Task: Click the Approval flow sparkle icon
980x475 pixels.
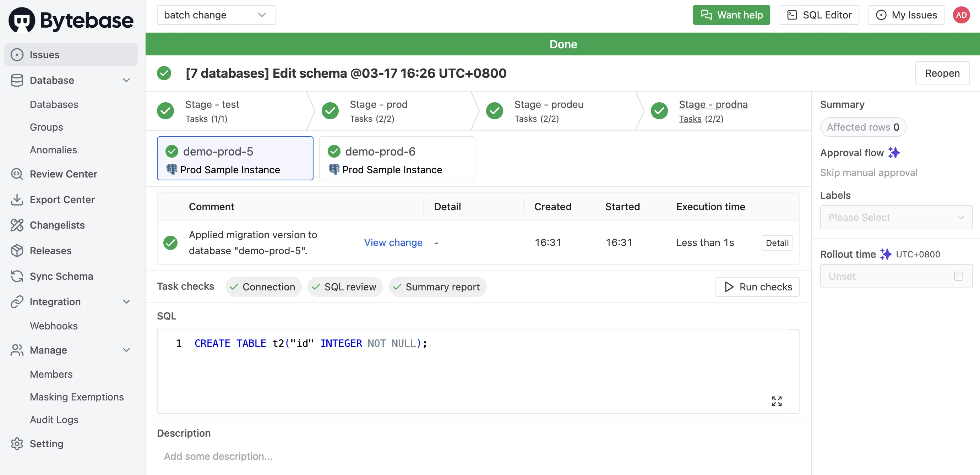Action: [894, 153]
